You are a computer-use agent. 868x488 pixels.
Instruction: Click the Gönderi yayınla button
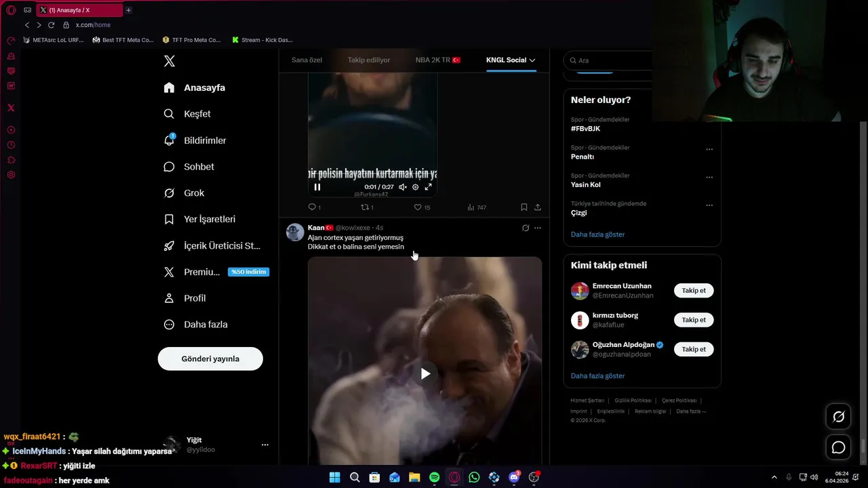click(210, 359)
